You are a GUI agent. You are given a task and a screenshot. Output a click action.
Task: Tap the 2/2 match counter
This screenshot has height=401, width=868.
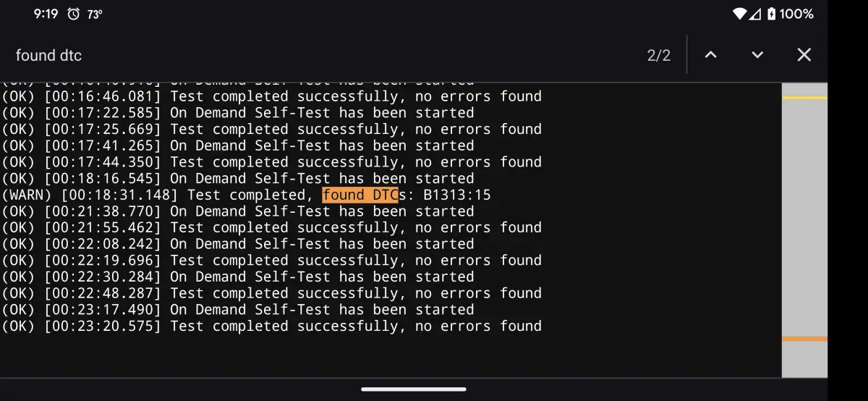(x=659, y=56)
